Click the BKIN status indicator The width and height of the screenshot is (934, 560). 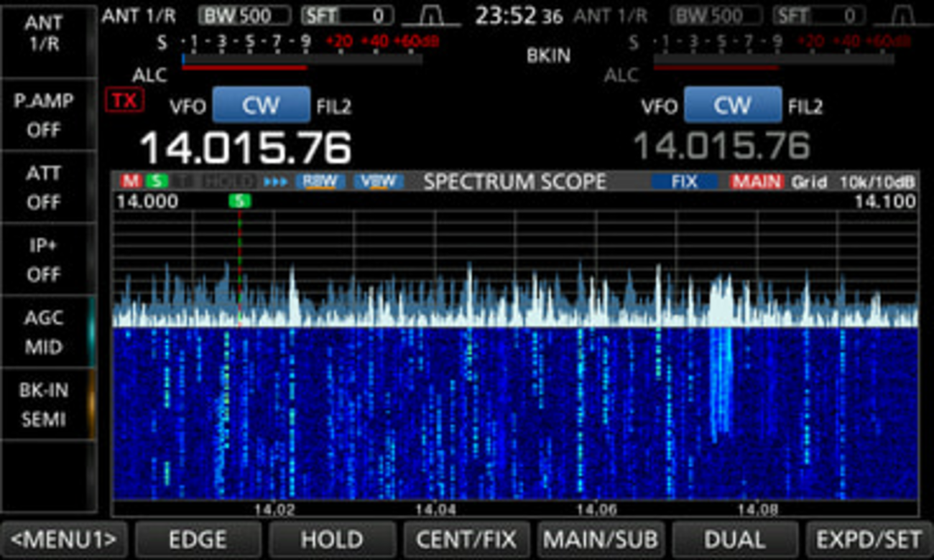(548, 55)
